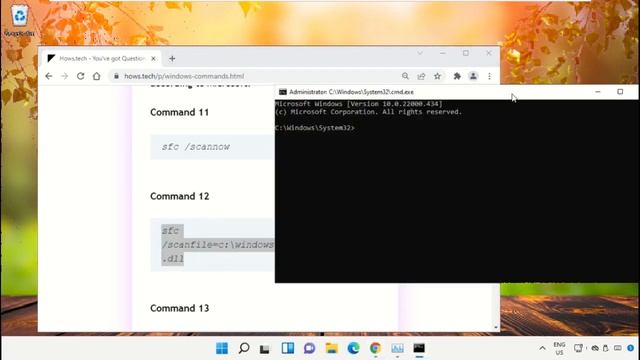640x360 pixels.
Task: Open Microsoft Edge on taskbar
Action: (x=353, y=348)
